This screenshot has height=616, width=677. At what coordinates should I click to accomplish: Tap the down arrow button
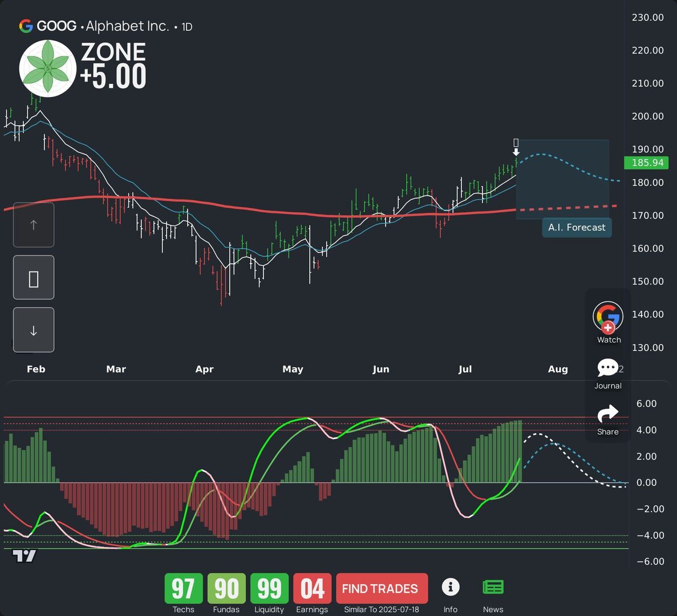tap(34, 330)
